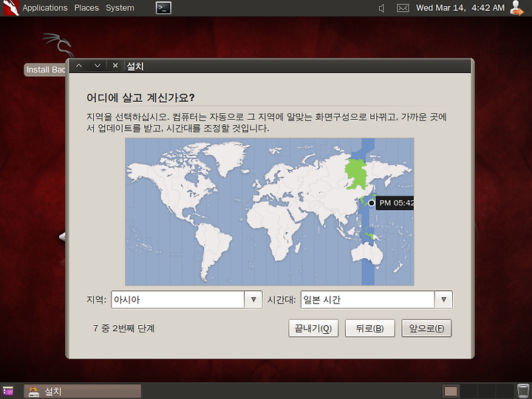Open the Applications menu

tap(45, 8)
